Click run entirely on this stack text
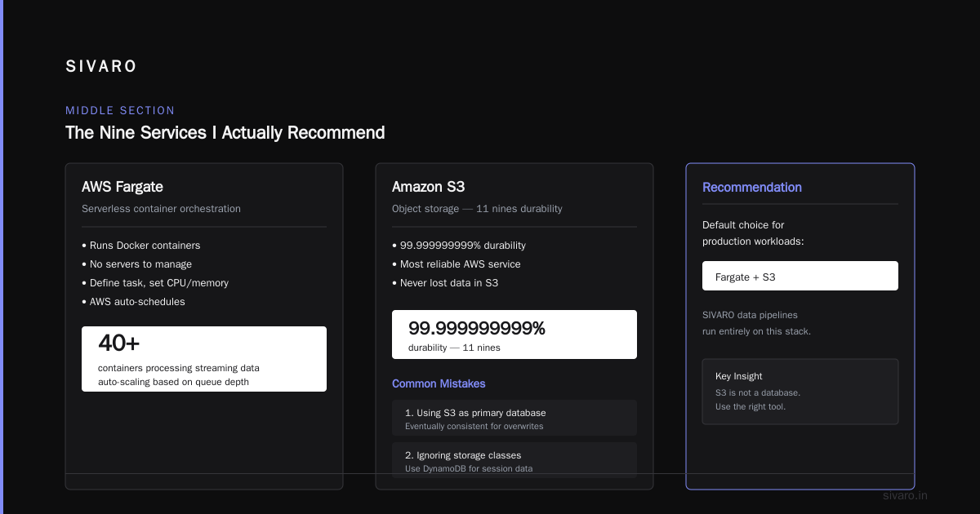Viewport: 980px width, 514px height. point(756,331)
